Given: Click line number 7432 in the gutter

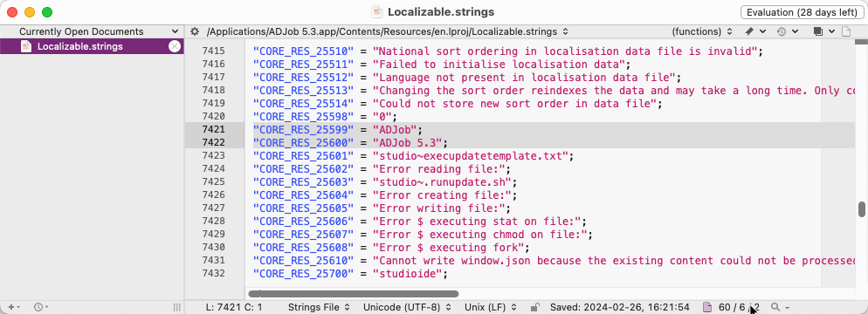Looking at the screenshot, I should pos(214,273).
